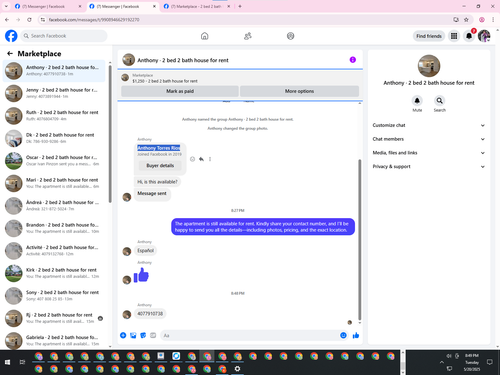
Task: Open the Groups icon in the top navigation
Action: click(290, 36)
